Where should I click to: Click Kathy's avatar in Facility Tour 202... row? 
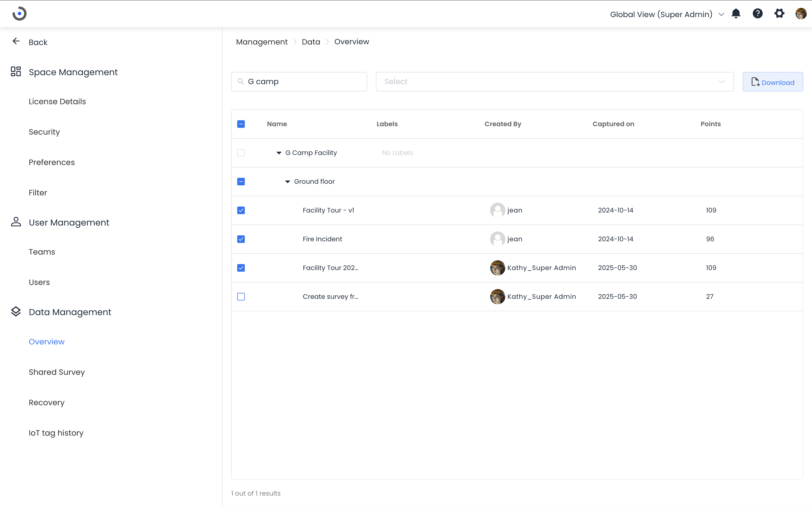[x=497, y=268]
